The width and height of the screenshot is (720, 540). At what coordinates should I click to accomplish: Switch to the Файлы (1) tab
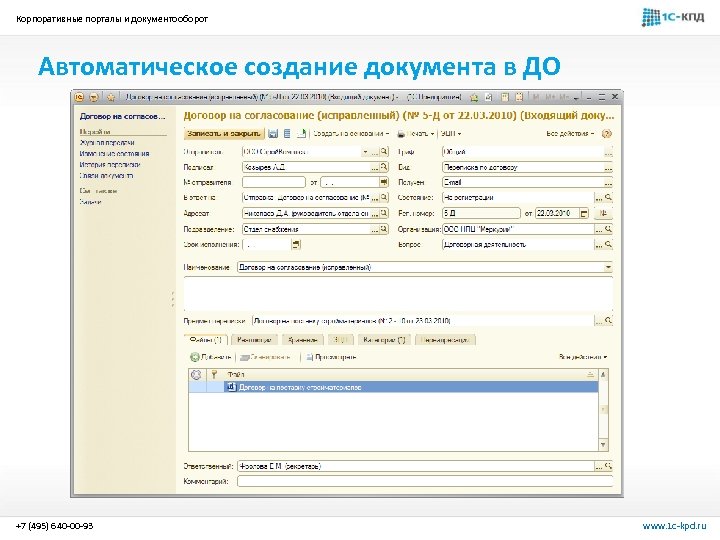(206, 340)
